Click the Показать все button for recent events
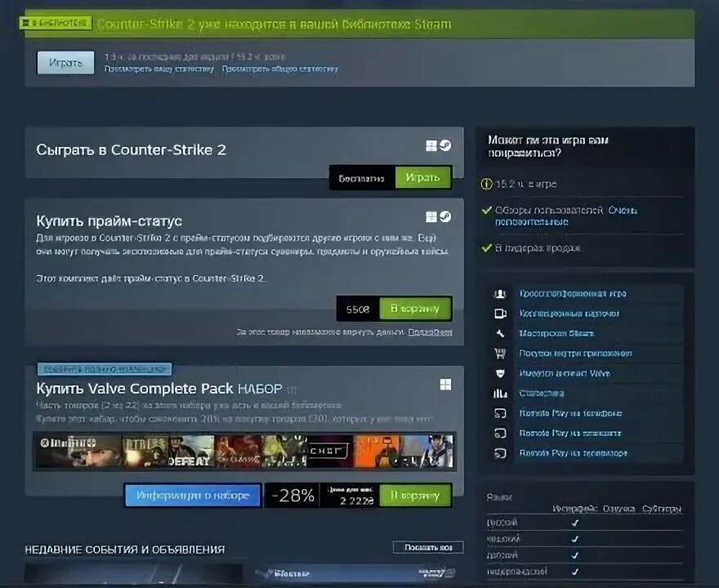The width and height of the screenshot is (719, 588). coord(428,547)
